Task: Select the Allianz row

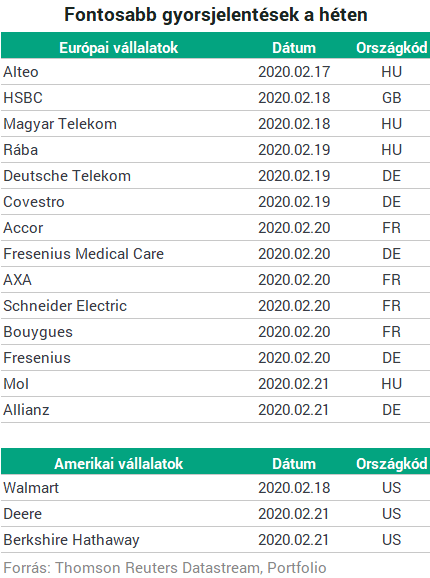Action: pyautogui.click(x=215, y=410)
